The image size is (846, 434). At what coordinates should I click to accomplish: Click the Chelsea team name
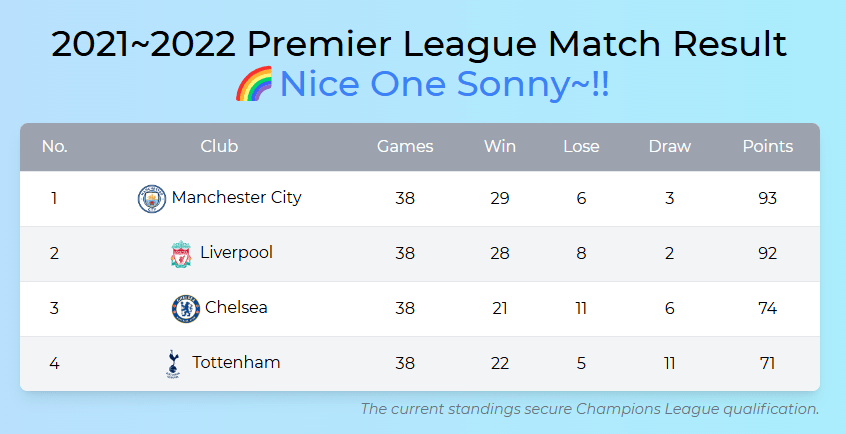(x=236, y=307)
